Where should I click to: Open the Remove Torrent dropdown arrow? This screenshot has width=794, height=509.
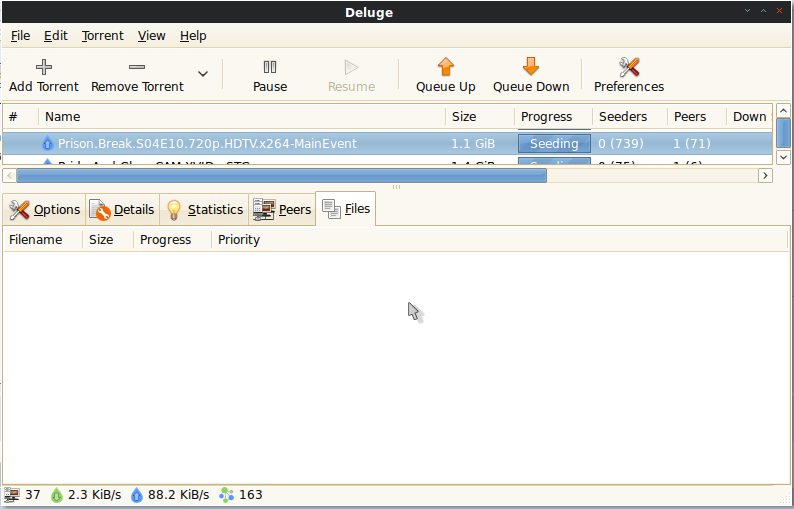point(203,74)
